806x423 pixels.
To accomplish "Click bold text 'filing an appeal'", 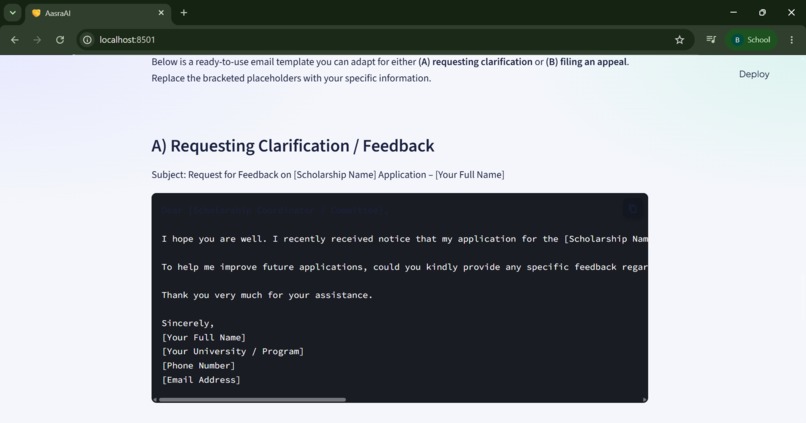I will (x=593, y=62).
